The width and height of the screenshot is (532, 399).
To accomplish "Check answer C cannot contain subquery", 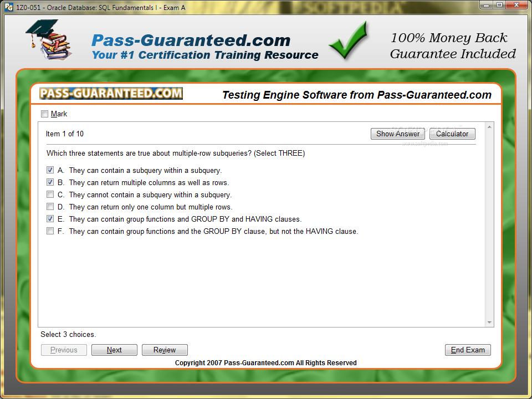I will point(50,195).
